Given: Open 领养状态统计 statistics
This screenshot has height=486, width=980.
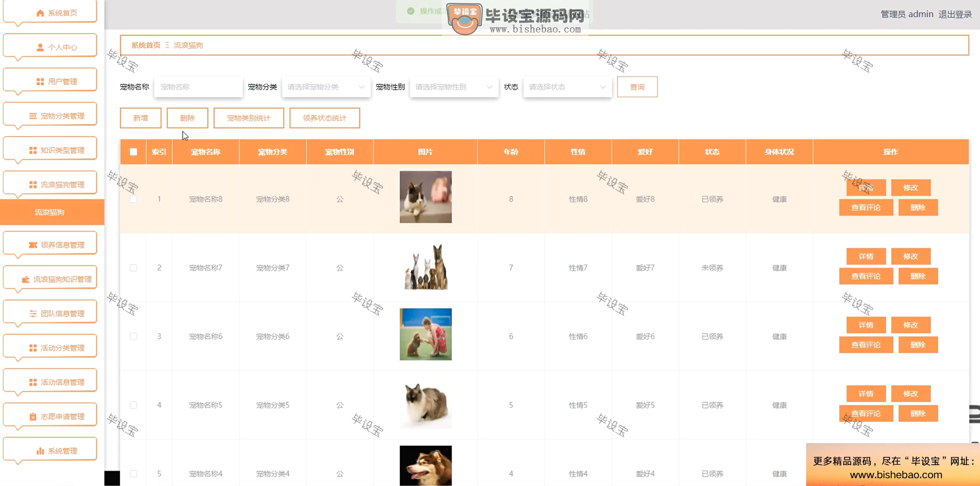Looking at the screenshot, I should [325, 118].
